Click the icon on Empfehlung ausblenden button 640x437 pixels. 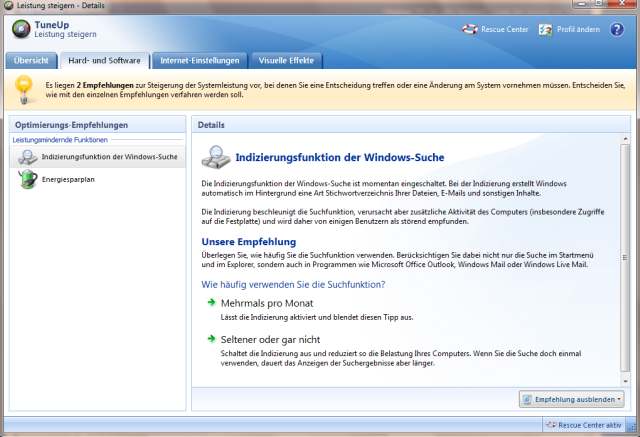(527, 399)
